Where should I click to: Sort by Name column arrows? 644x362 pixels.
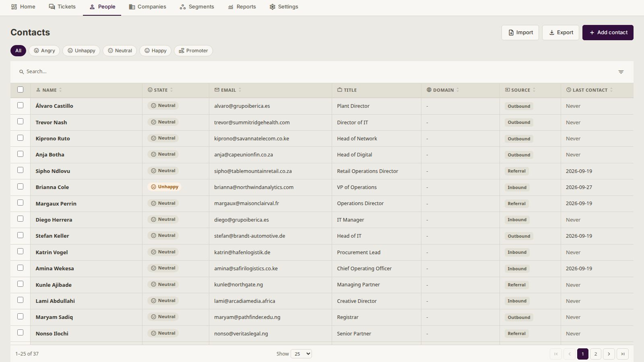(60, 90)
